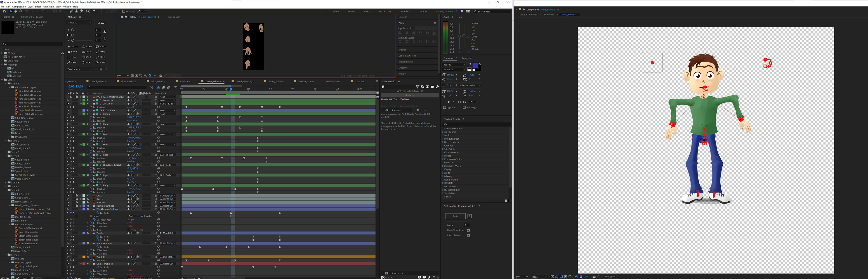Toggle the Interpolation checkbox in Paste Multiple Keyframes
868x279 pixels.
[468, 236]
